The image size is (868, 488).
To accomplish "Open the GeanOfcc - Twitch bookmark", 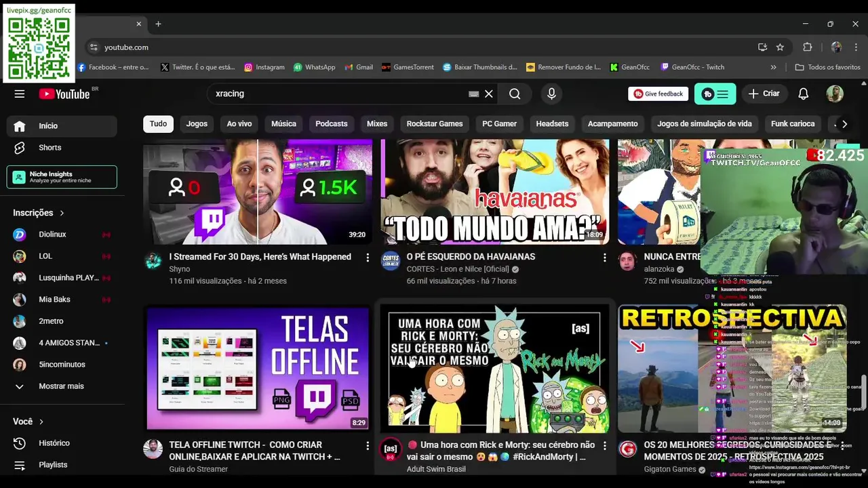I will point(692,67).
